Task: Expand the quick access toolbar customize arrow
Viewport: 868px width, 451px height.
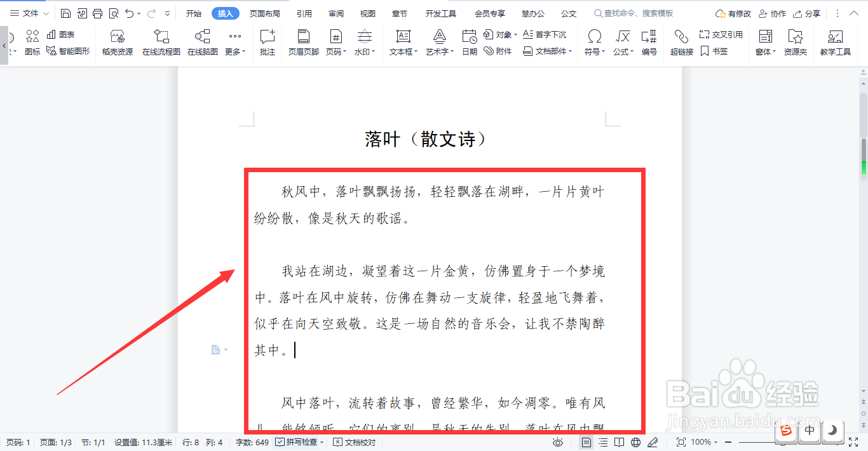Action: coord(167,13)
